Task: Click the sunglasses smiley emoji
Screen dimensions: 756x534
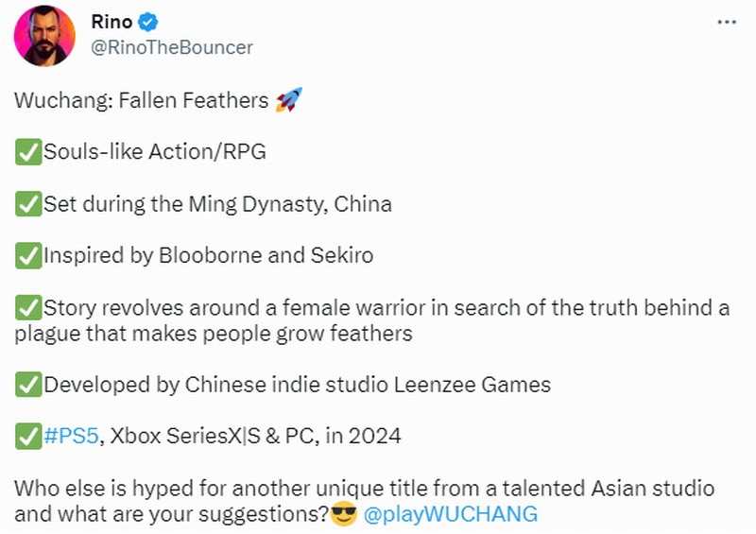Action: 343,514
